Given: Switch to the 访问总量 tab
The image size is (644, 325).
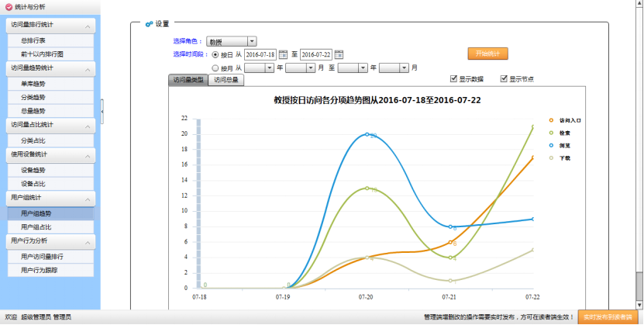Looking at the screenshot, I should click(227, 79).
